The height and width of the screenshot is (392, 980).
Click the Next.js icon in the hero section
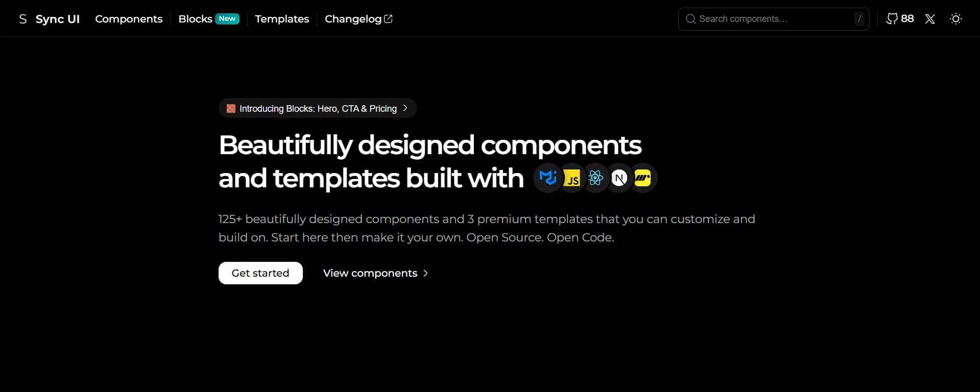coord(619,178)
